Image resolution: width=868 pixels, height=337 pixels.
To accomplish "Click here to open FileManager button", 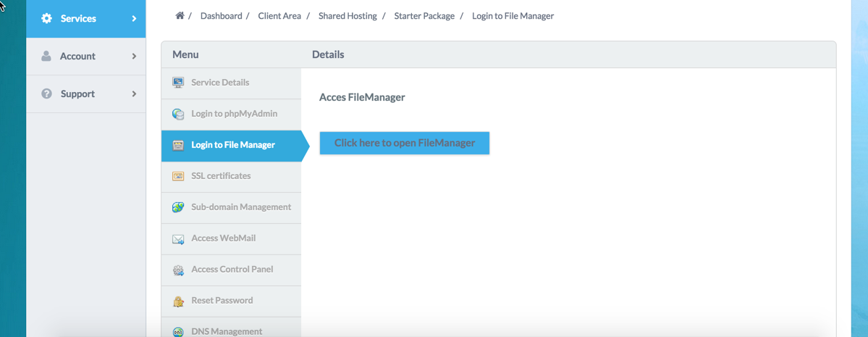I will [x=405, y=143].
